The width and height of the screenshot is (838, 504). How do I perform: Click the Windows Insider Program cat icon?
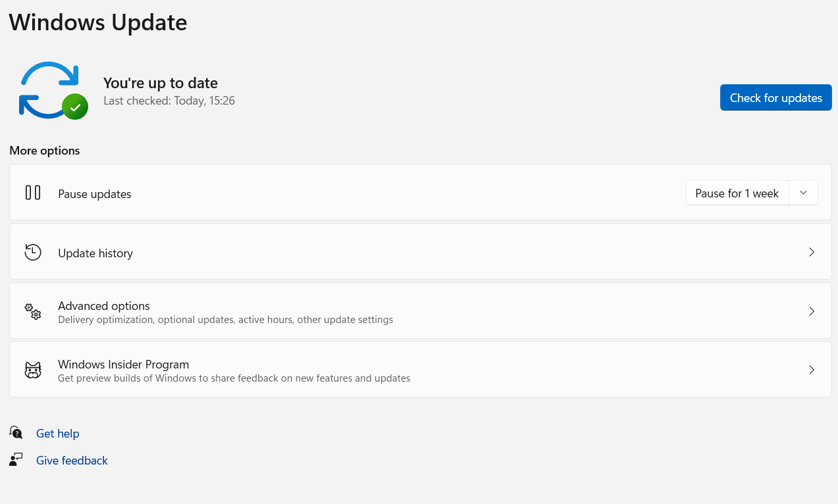(x=33, y=370)
